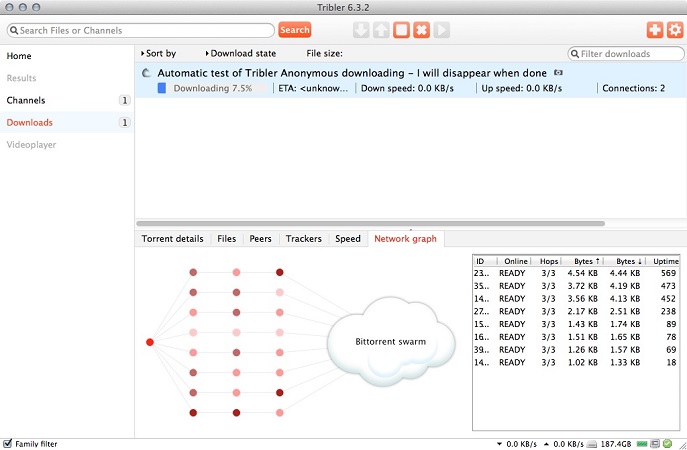
Task: Click the green activity bar icon in status bar
Action: coord(642,444)
